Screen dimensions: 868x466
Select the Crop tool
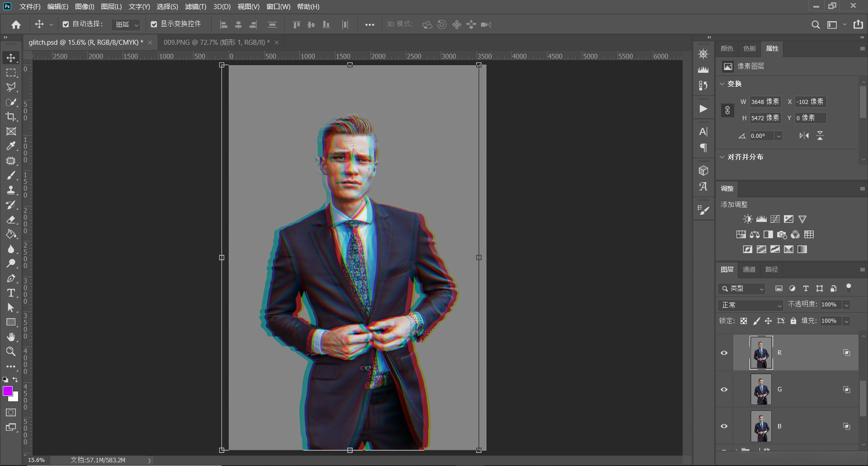coord(11,117)
